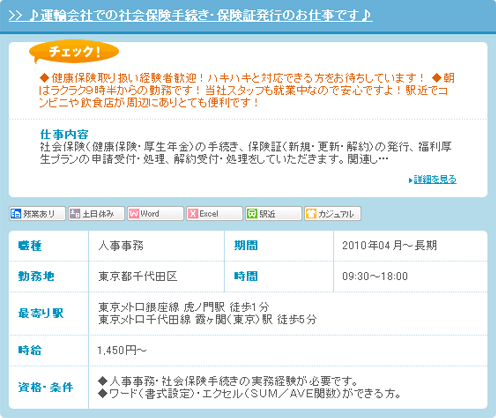The height and width of the screenshot is (418, 496).
Task: Click the 09:30～18:00 value
Action: (375, 276)
